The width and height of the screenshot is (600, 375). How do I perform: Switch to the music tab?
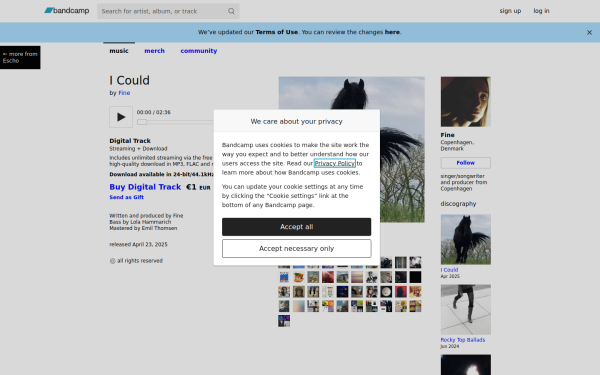119,51
